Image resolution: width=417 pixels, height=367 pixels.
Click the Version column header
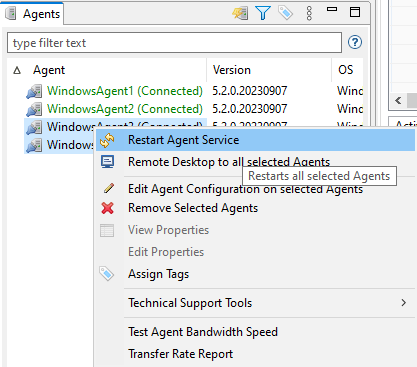point(232,70)
